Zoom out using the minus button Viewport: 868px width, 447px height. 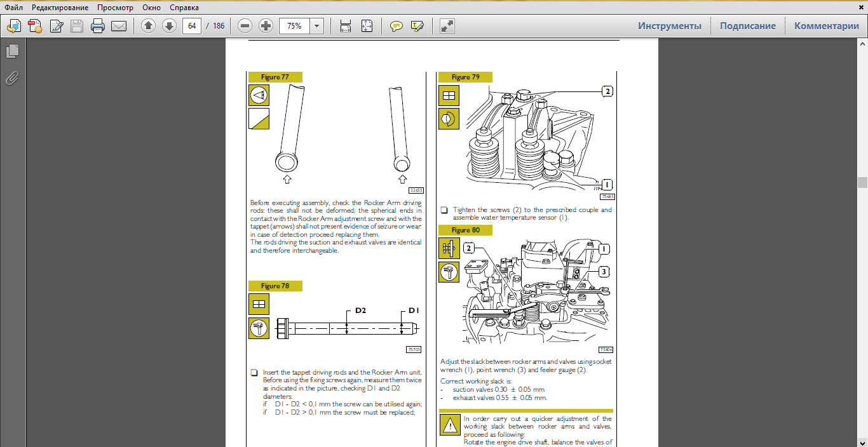point(245,26)
